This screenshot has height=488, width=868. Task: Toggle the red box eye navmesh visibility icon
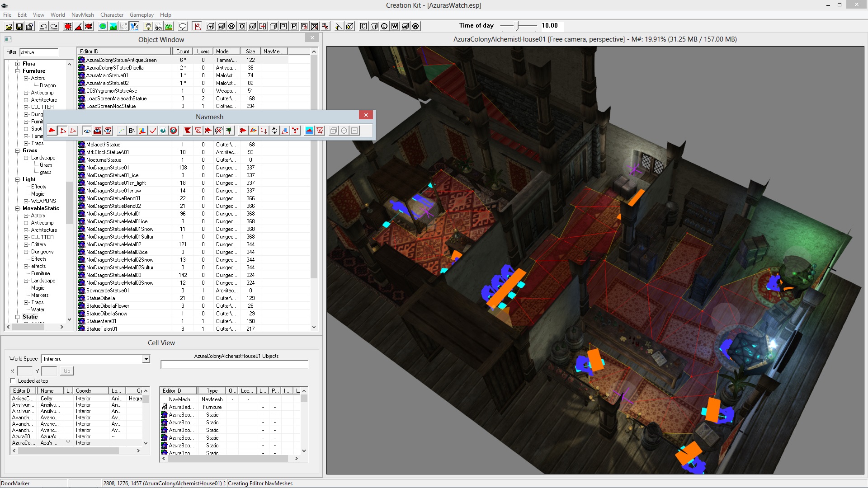(97, 131)
